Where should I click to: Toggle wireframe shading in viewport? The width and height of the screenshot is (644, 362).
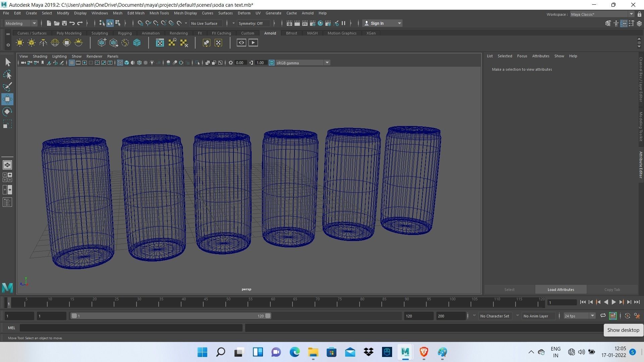click(120, 63)
